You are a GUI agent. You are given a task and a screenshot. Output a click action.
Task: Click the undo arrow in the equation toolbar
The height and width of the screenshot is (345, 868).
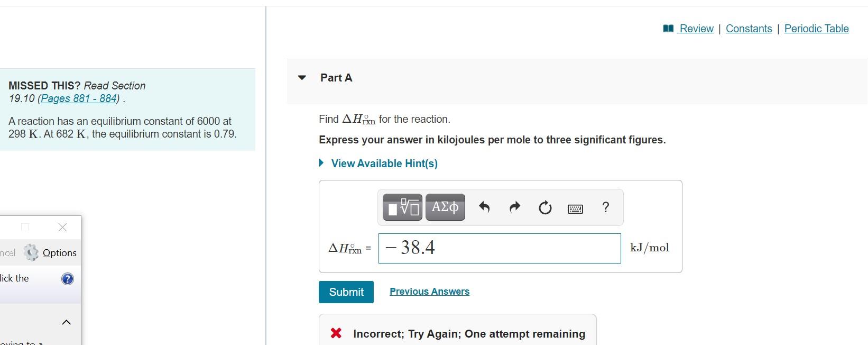pyautogui.click(x=484, y=207)
